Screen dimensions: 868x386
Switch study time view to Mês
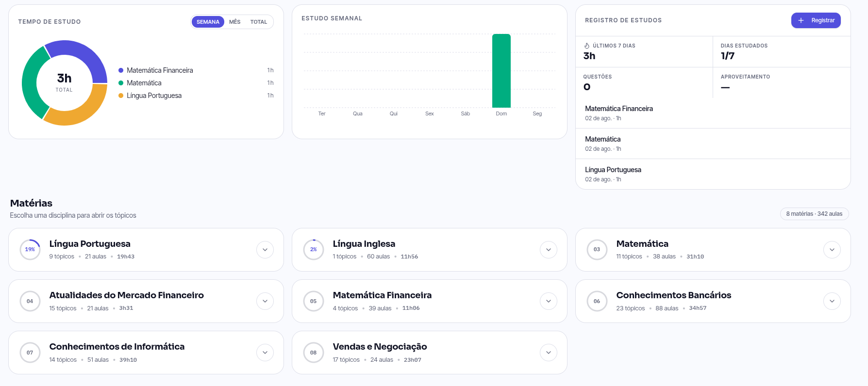click(x=235, y=22)
